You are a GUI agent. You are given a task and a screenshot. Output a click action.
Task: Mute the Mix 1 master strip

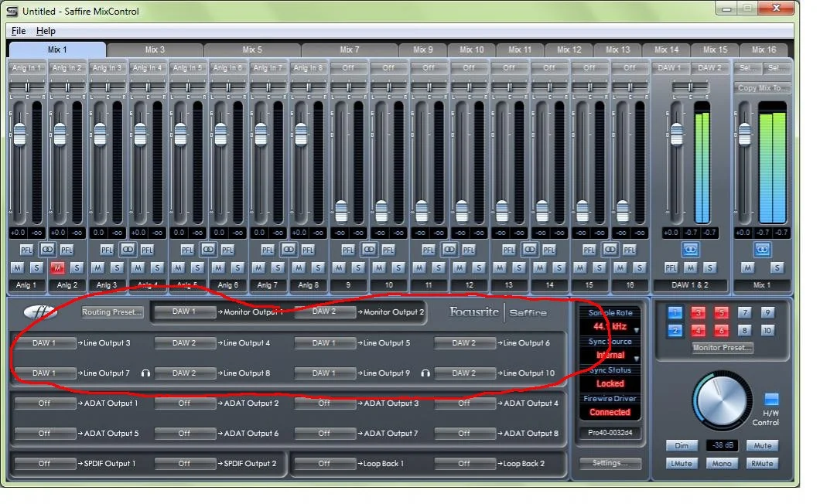(748, 267)
